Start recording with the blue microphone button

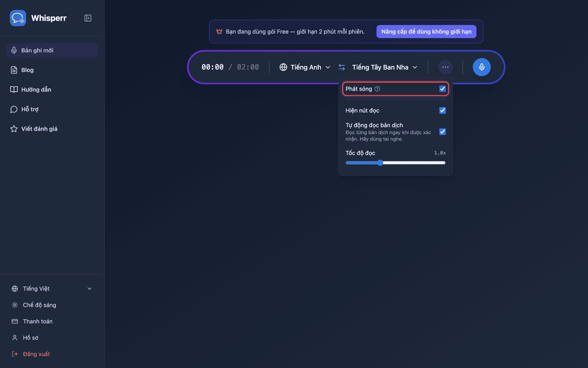481,67
